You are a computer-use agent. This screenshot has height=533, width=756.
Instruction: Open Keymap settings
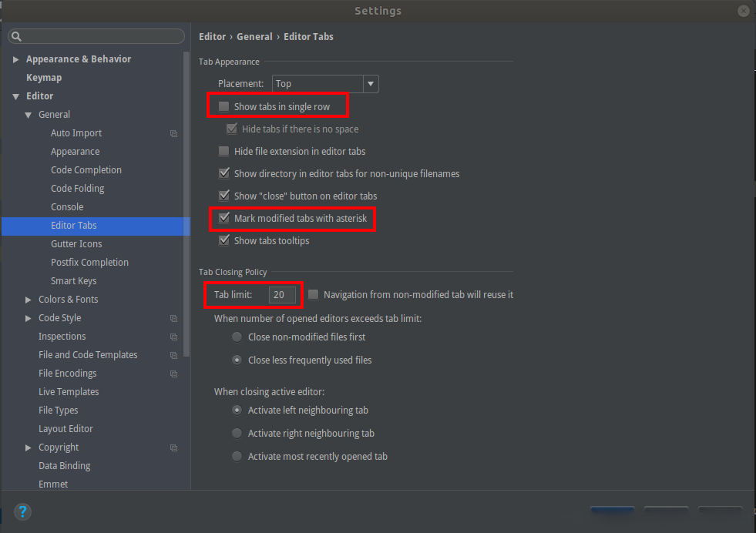pos(44,78)
